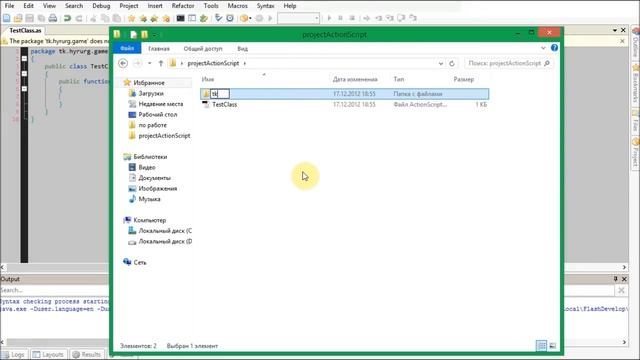This screenshot has width=640, height=360.
Task: Click the Up one level arrow in Explorer
Action: coord(161,63)
